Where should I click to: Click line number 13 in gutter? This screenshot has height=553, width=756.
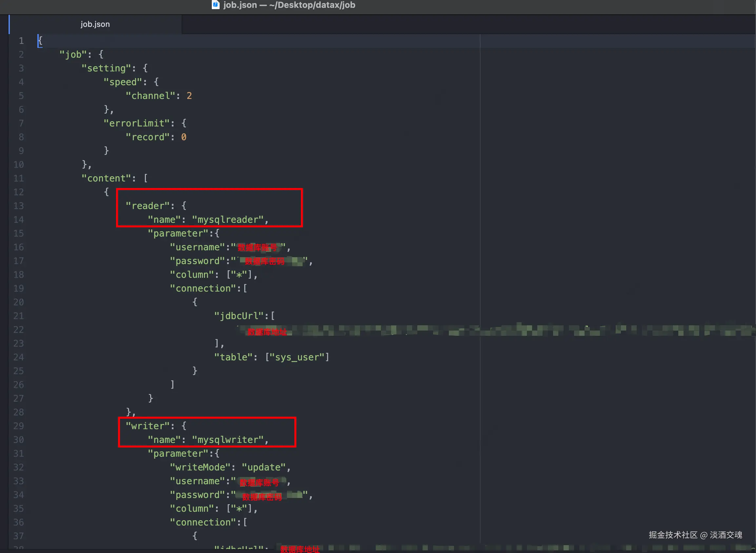coord(19,206)
